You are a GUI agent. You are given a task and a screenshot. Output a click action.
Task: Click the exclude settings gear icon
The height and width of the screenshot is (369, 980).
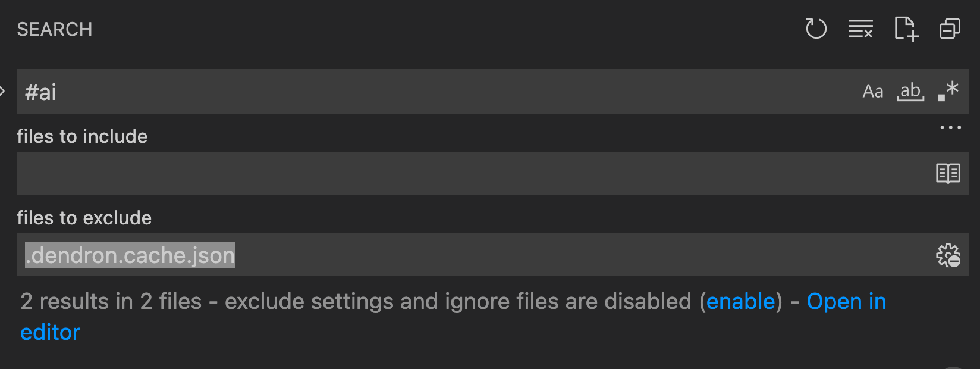[x=947, y=255]
